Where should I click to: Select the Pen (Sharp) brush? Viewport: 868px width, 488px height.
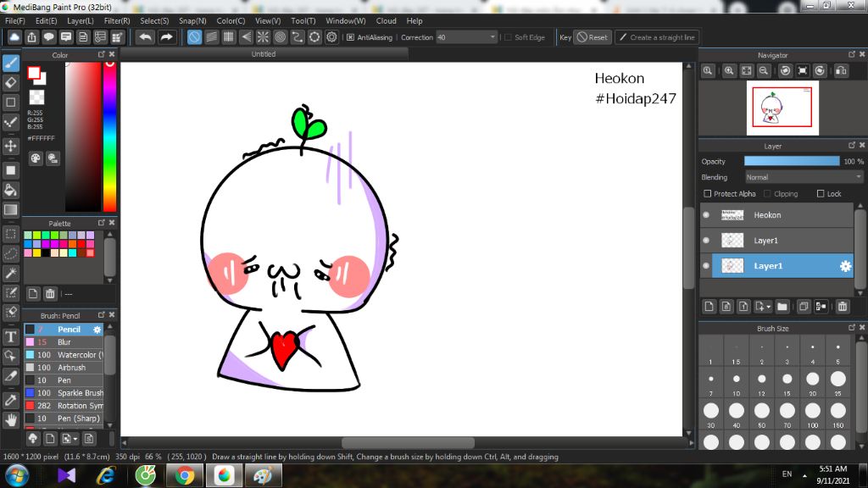point(64,419)
